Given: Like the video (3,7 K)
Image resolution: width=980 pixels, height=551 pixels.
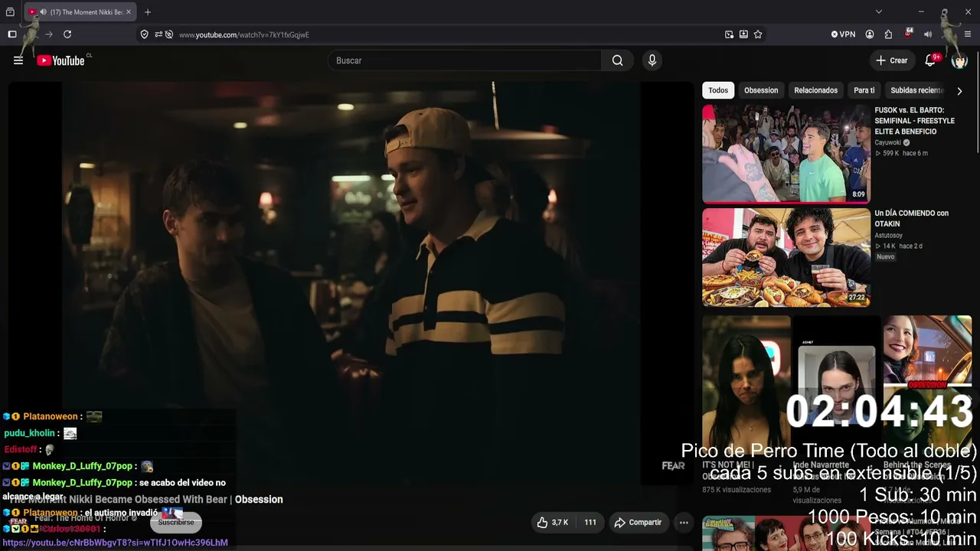Looking at the screenshot, I should tap(552, 523).
